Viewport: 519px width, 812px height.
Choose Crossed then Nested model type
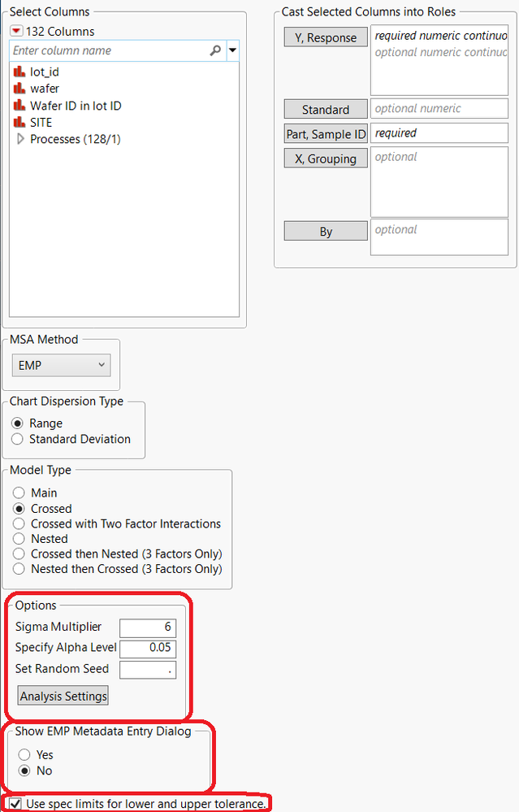pyautogui.click(x=19, y=554)
